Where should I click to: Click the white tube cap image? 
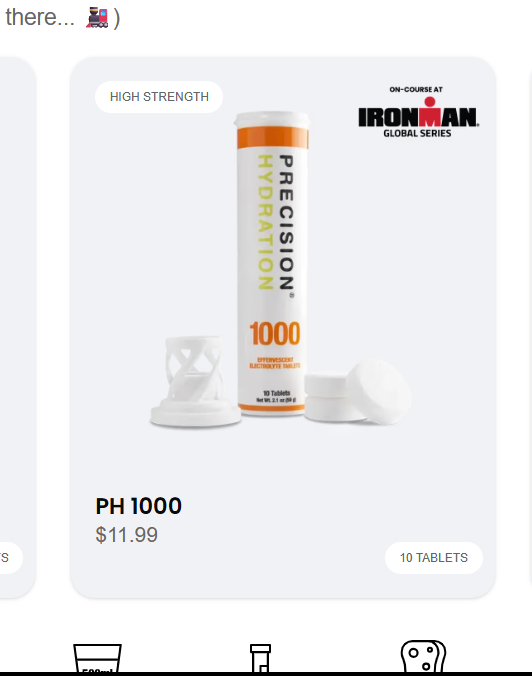[x=195, y=382]
